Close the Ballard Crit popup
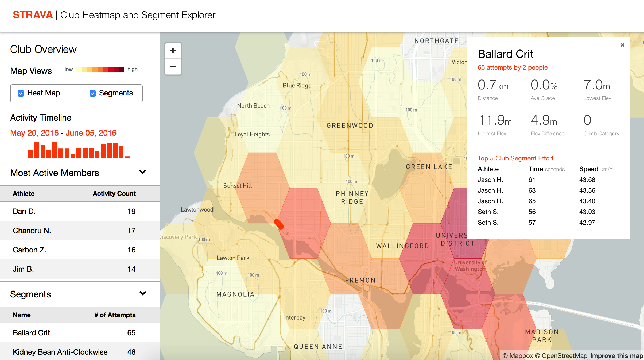Image resolution: width=644 pixels, height=360 pixels. point(622,45)
